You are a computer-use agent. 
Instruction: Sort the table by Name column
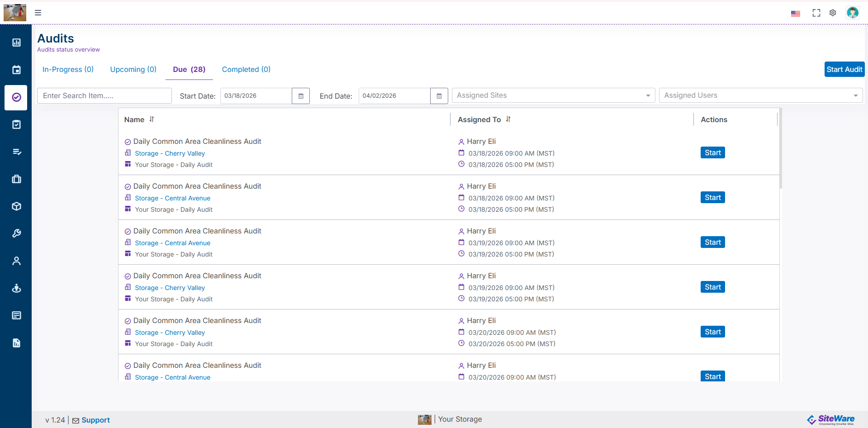152,119
